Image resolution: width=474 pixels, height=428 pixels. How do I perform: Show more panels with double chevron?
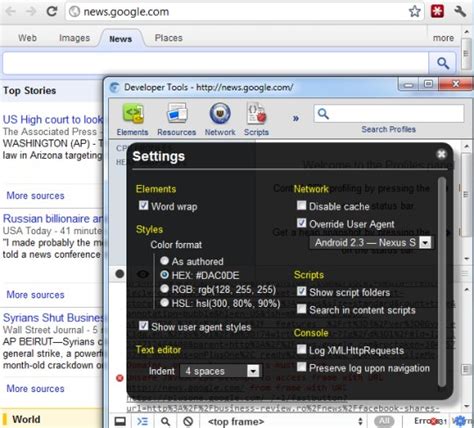point(296,118)
